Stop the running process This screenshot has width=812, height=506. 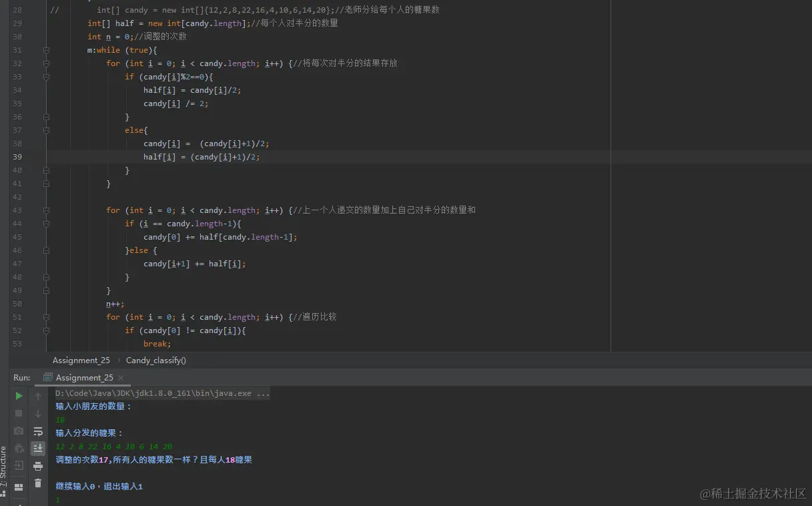coord(19,413)
